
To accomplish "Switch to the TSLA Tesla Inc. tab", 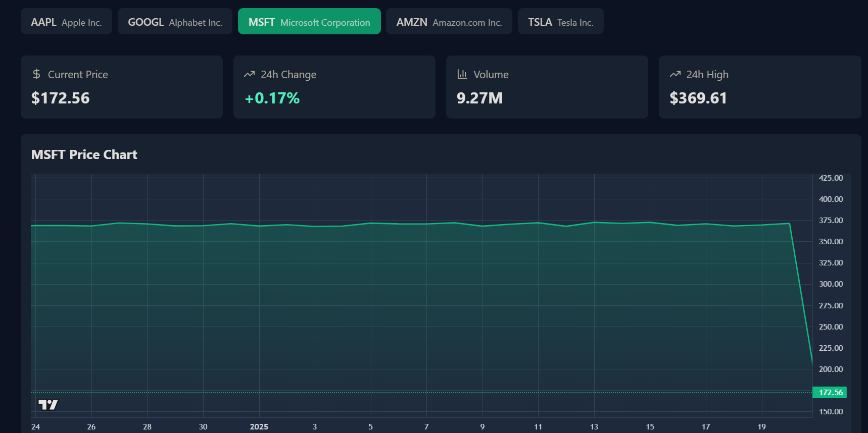I will pos(561,22).
